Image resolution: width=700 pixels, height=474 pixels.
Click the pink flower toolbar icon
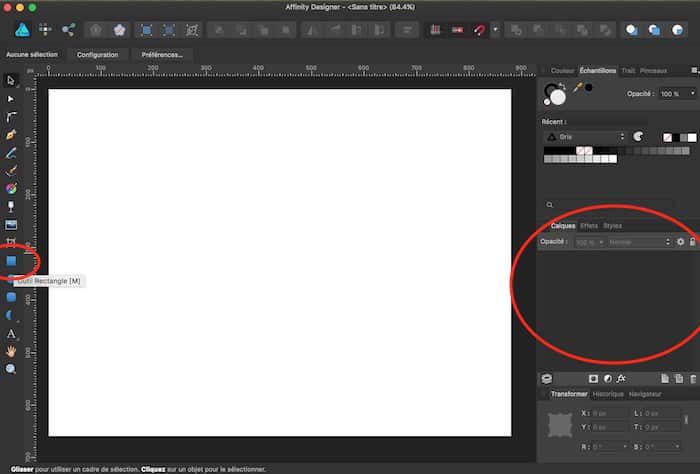(x=119, y=30)
